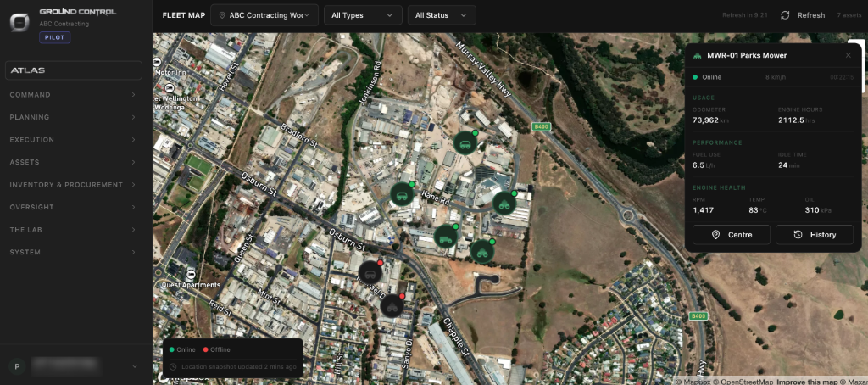Select the online car marker beside Kane Rd label

[402, 194]
